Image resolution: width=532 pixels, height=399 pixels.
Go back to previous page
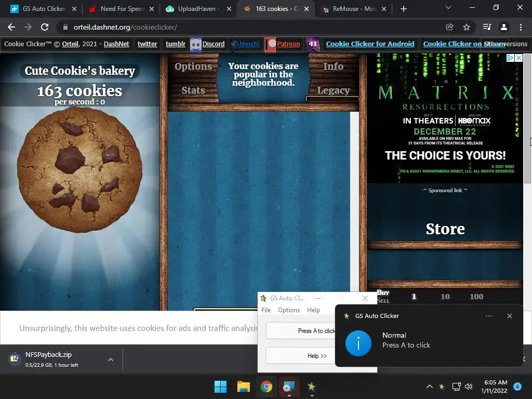tap(11, 27)
